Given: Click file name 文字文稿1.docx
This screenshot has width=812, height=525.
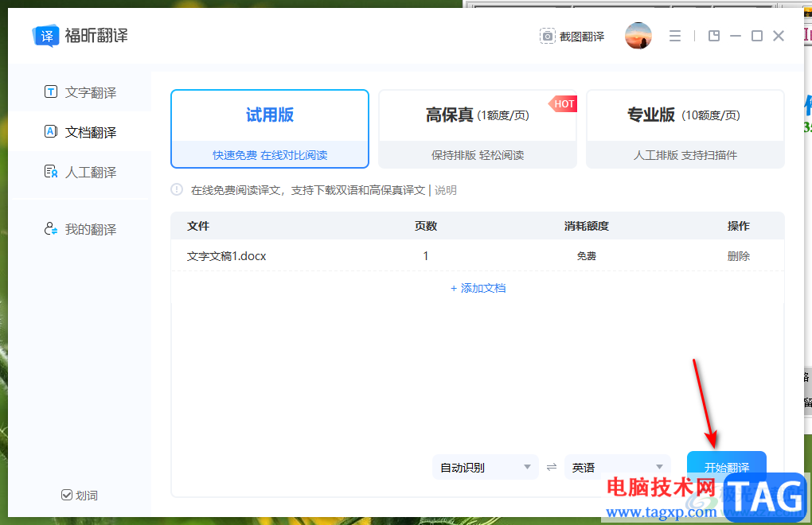Looking at the screenshot, I should tap(226, 256).
